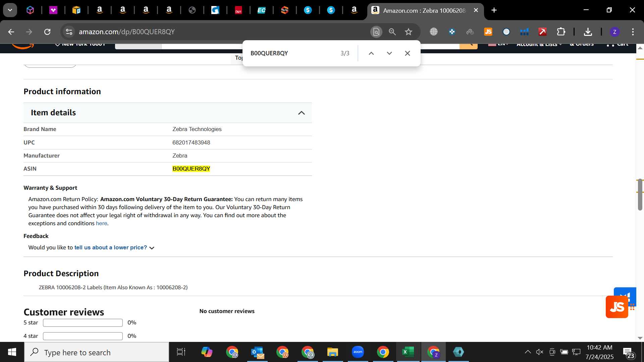The width and height of the screenshot is (644, 362).
Task: Click the address bar URL
Action: tap(127, 32)
